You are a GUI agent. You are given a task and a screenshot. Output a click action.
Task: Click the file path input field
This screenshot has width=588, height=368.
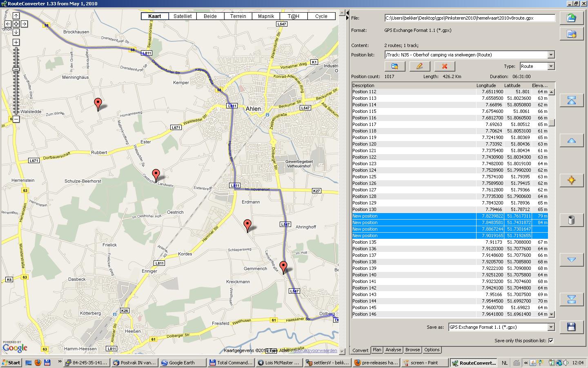click(x=470, y=18)
